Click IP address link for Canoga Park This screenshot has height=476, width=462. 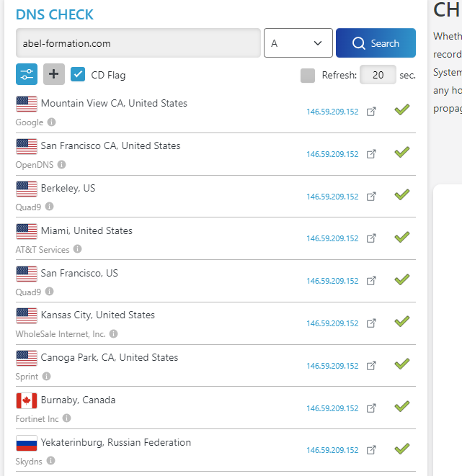(332, 366)
